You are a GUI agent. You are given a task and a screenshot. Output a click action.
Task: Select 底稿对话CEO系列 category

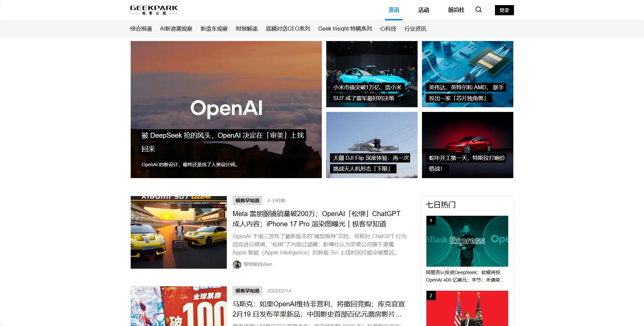point(288,29)
